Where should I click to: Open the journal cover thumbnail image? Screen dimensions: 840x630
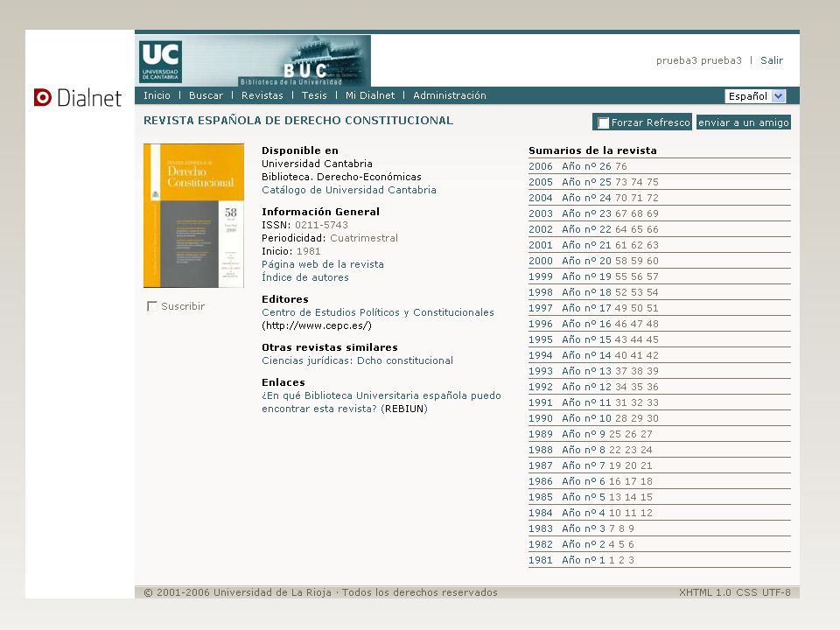tap(193, 215)
